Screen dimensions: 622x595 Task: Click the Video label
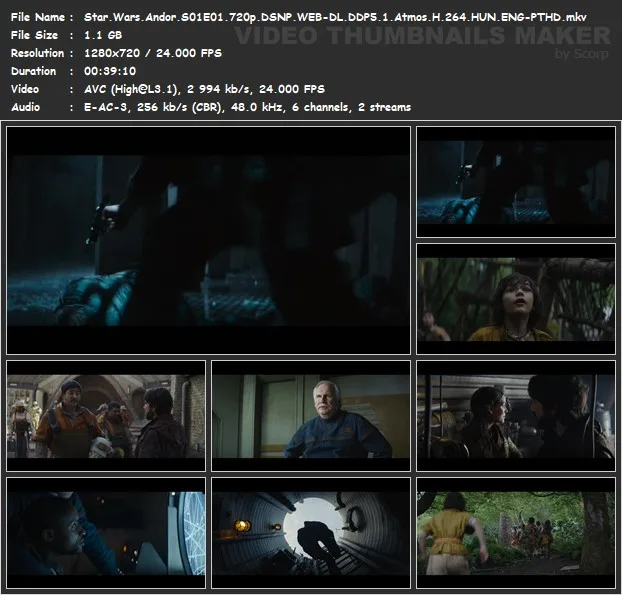pyautogui.click(x=25, y=89)
